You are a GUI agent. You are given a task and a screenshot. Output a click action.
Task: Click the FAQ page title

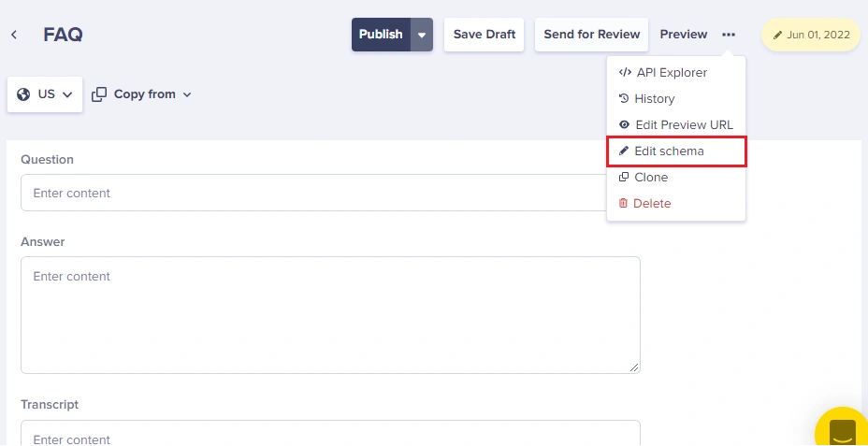[63, 35]
